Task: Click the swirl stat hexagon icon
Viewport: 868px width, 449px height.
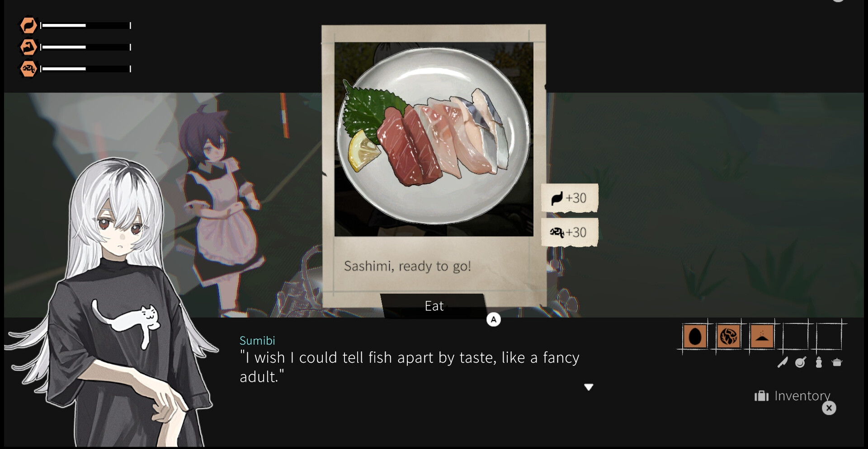Action: click(28, 69)
